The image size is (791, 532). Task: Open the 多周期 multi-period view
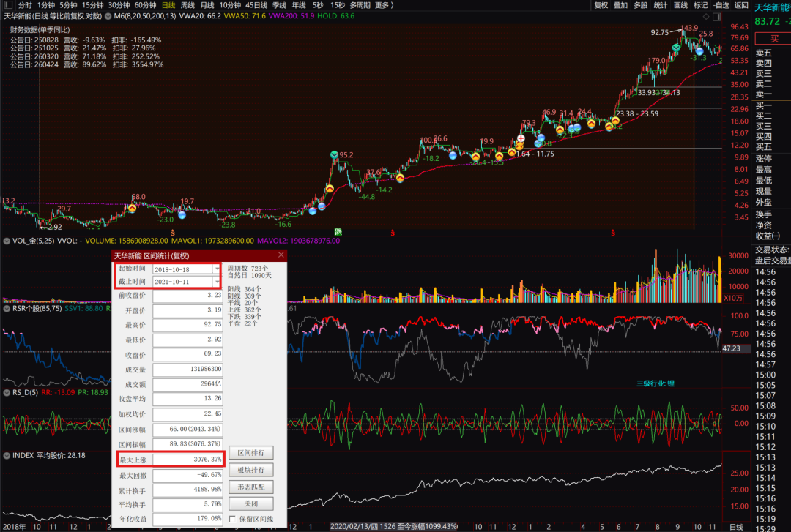pos(360,5)
